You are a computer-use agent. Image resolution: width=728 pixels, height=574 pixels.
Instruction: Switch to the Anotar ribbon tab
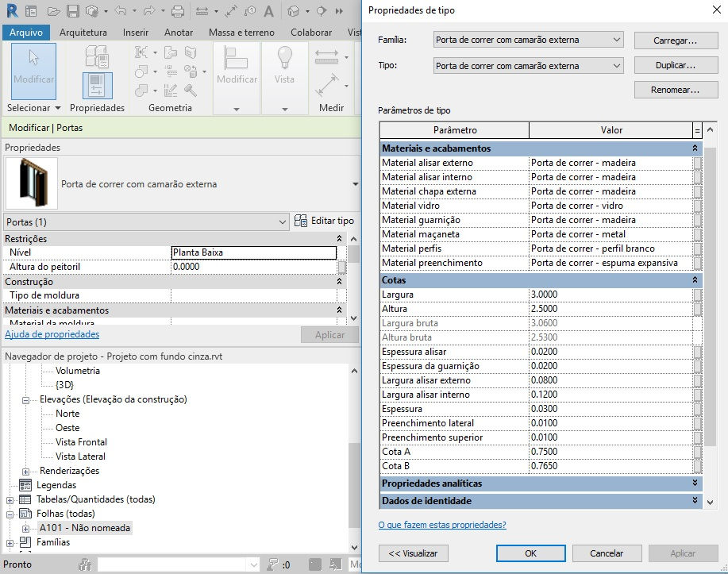tap(179, 32)
